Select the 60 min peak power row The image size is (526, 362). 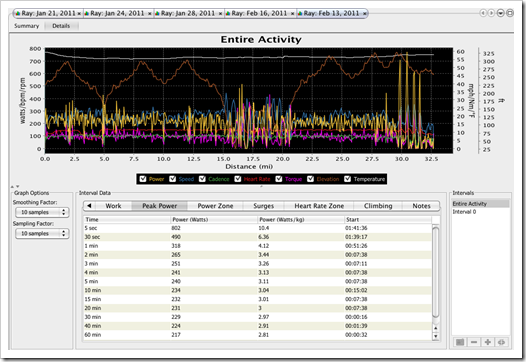[258, 335]
